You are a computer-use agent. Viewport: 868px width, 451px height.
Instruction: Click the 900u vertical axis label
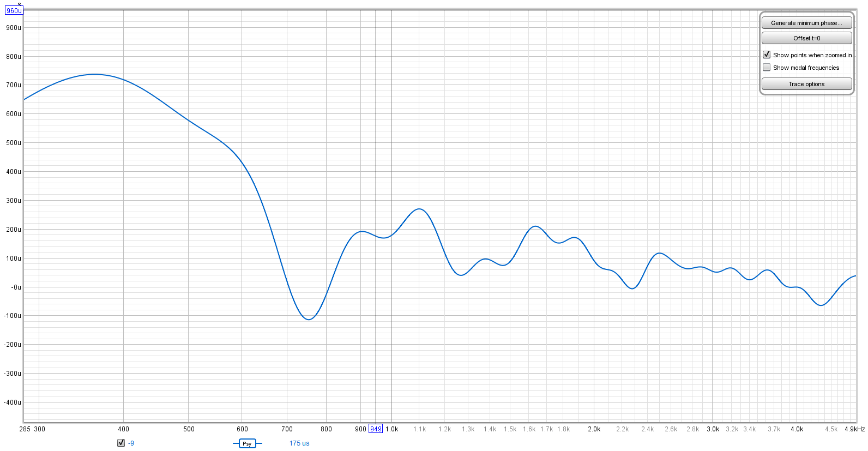pyautogui.click(x=14, y=28)
